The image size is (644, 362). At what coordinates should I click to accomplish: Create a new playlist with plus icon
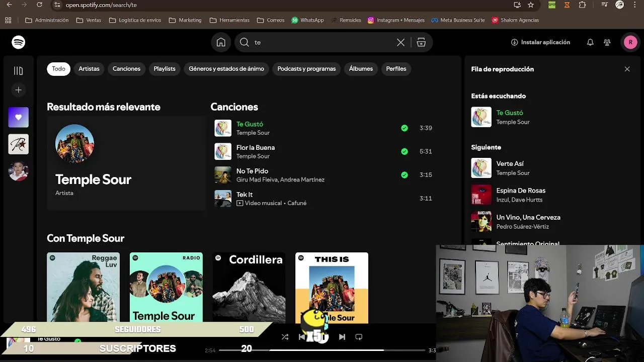(x=19, y=90)
